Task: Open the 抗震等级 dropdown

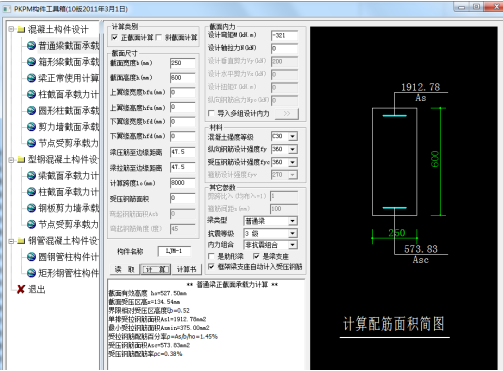Action: click(292, 233)
